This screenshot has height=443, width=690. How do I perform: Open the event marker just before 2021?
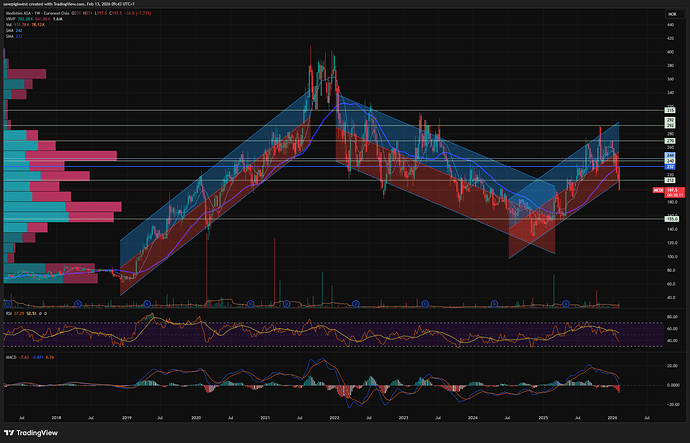(250, 302)
